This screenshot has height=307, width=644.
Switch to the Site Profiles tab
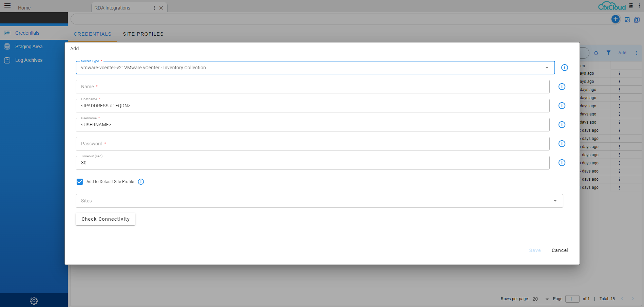pyautogui.click(x=143, y=34)
